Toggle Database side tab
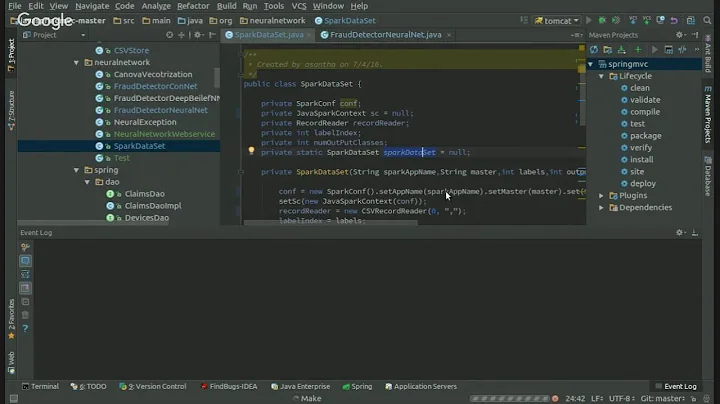 pos(708,176)
